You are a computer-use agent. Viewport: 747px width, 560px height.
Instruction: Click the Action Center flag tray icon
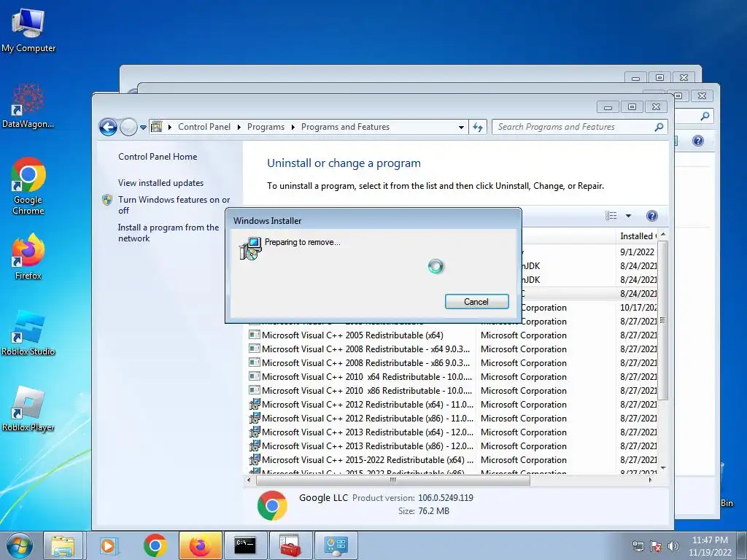point(656,546)
